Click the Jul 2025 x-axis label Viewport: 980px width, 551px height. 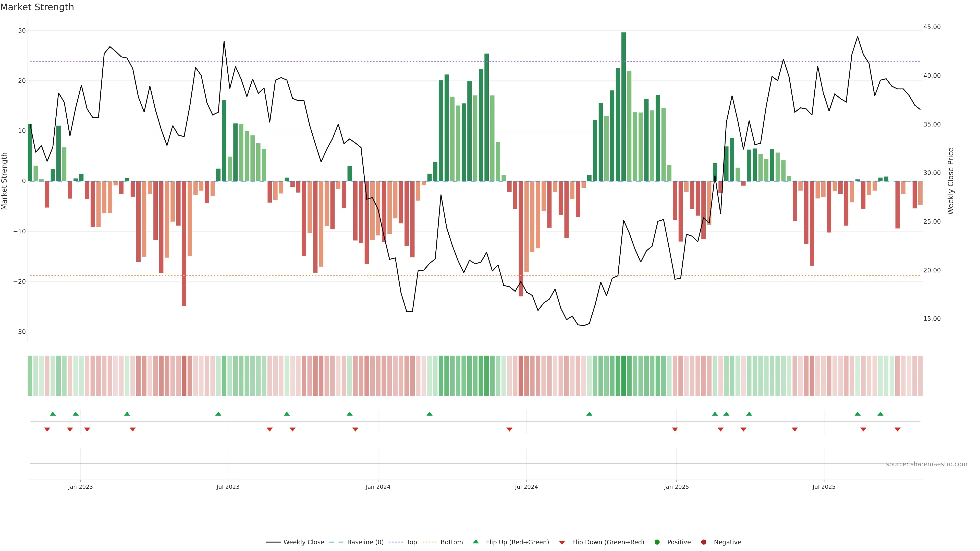[824, 487]
